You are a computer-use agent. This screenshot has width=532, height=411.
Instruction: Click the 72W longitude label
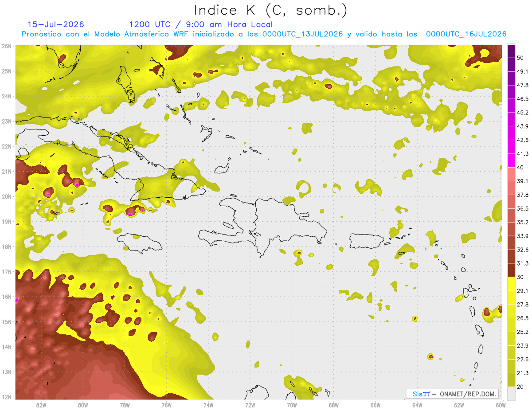pyautogui.click(x=250, y=405)
